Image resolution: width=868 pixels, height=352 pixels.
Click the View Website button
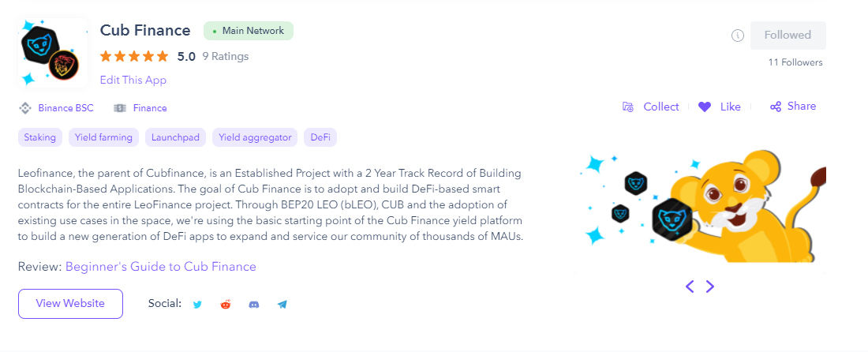(x=70, y=303)
